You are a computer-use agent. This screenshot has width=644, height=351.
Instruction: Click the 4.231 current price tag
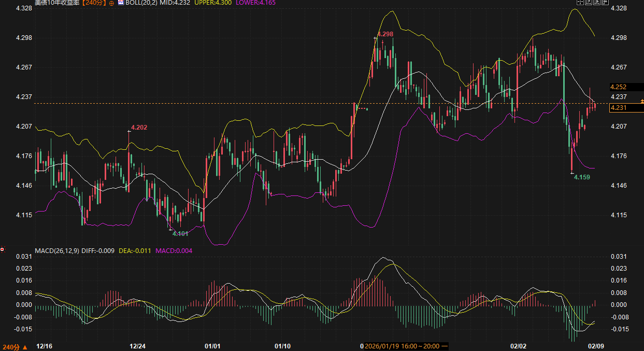619,108
